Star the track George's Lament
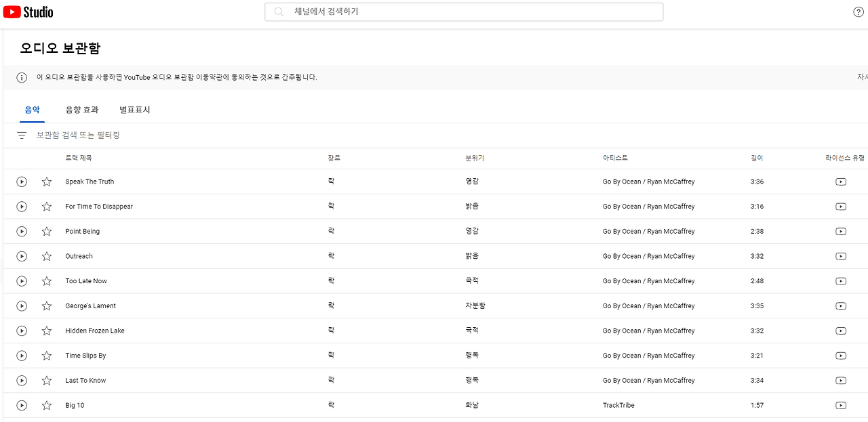 point(47,306)
